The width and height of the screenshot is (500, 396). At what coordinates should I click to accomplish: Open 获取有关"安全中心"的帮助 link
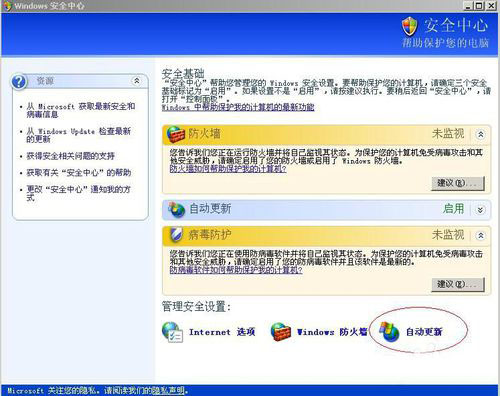coord(79,173)
